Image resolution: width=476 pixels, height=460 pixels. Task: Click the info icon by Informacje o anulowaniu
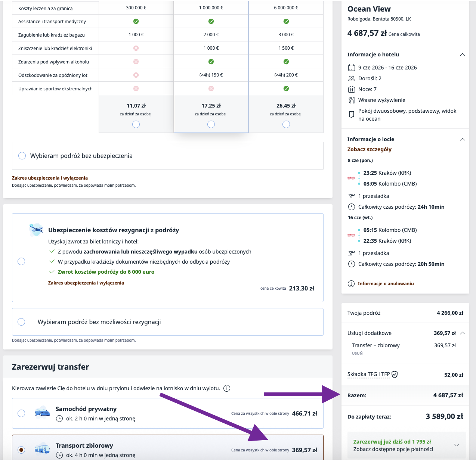pyautogui.click(x=351, y=284)
